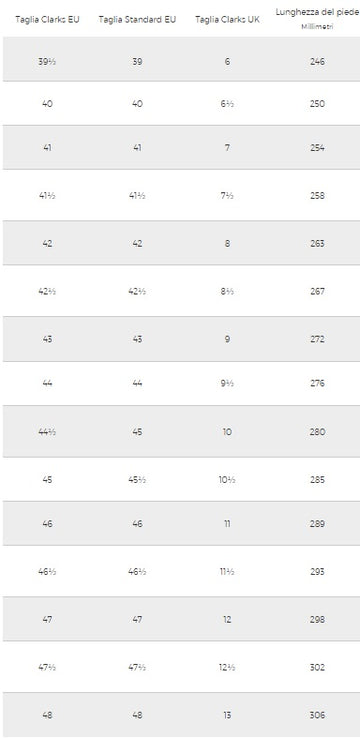Click the Taglia Clarks UK column header

[227, 20]
